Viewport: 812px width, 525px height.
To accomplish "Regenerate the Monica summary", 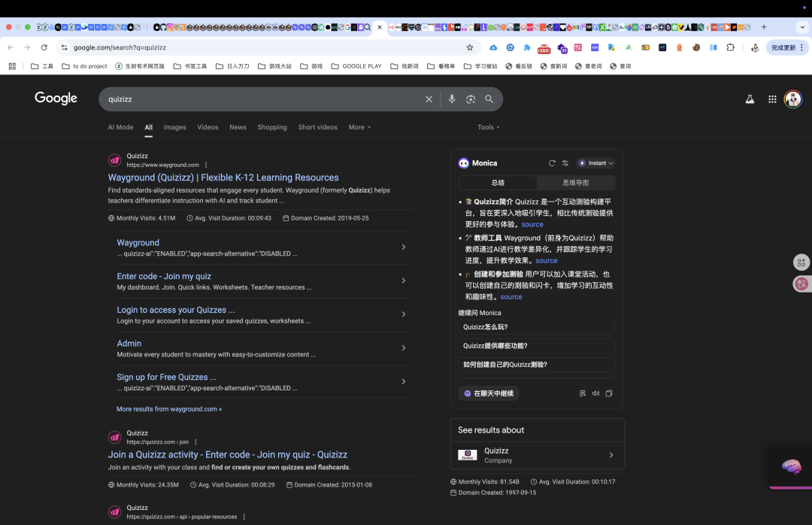I will [552, 162].
